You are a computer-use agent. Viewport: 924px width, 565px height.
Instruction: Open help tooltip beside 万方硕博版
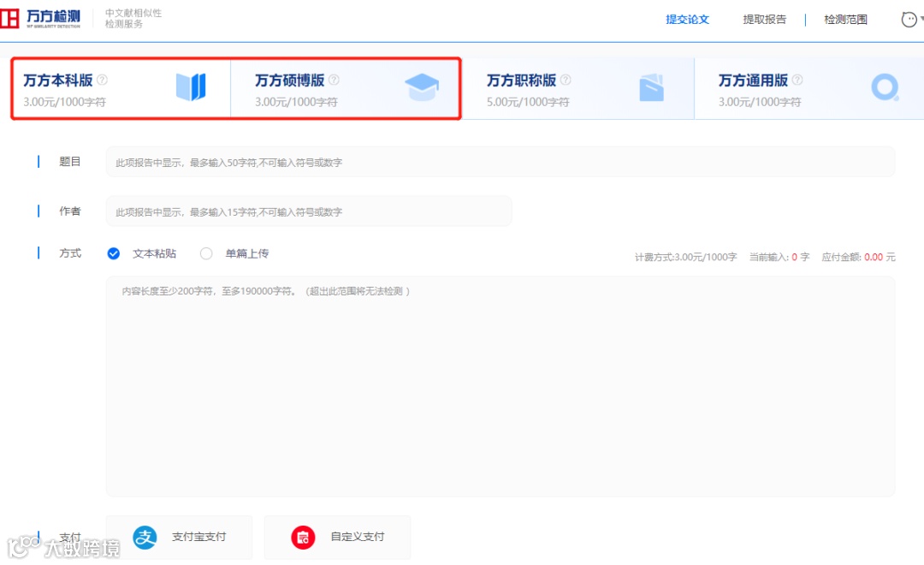click(x=334, y=80)
